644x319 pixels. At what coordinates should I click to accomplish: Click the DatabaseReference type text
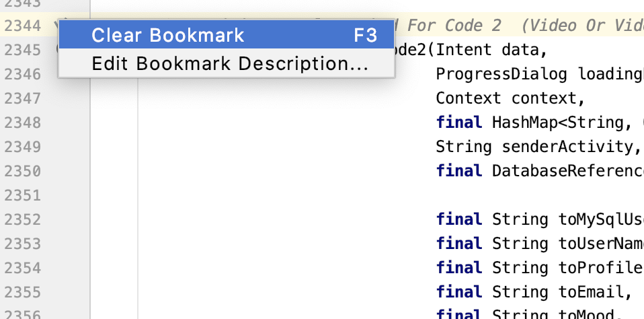(568, 171)
